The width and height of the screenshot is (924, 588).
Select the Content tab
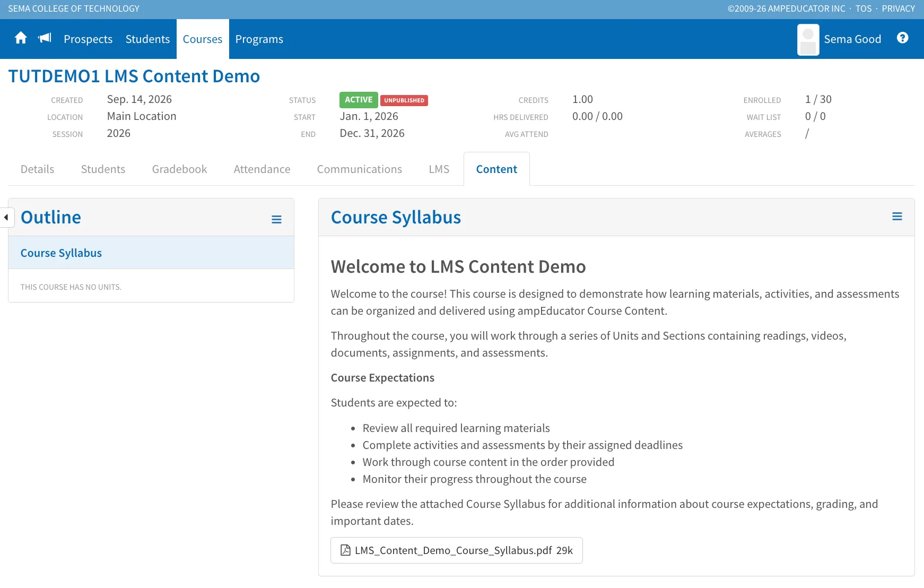[x=496, y=169]
